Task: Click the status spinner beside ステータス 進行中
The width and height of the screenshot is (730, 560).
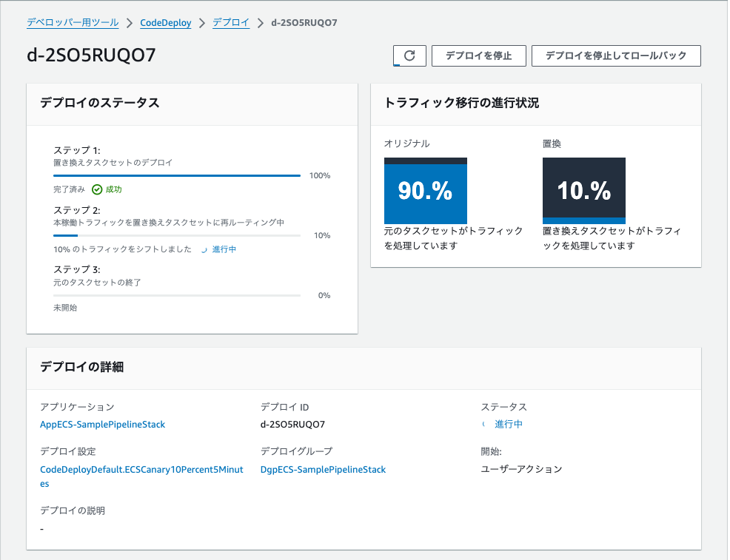Action: tap(484, 424)
